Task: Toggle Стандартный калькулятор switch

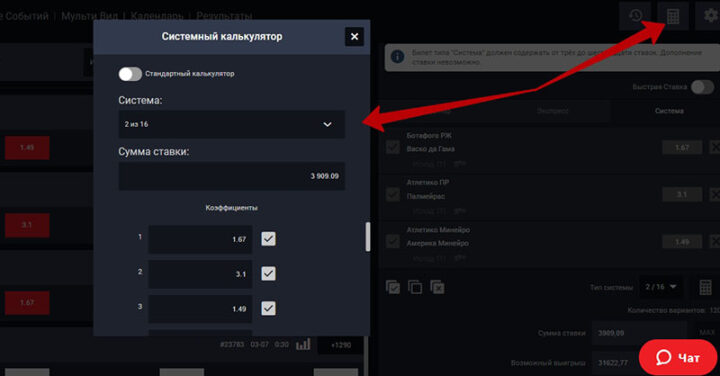Action: (130, 74)
